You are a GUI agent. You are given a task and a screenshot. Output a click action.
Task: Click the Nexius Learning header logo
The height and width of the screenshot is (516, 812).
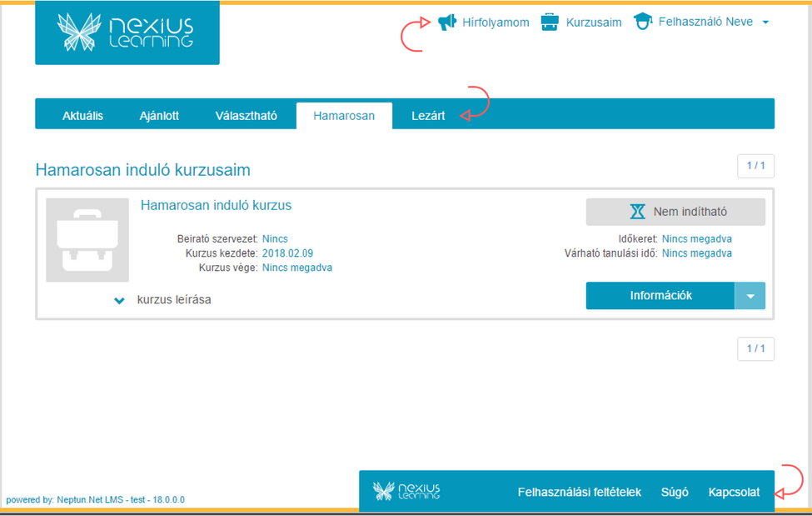click(126, 33)
